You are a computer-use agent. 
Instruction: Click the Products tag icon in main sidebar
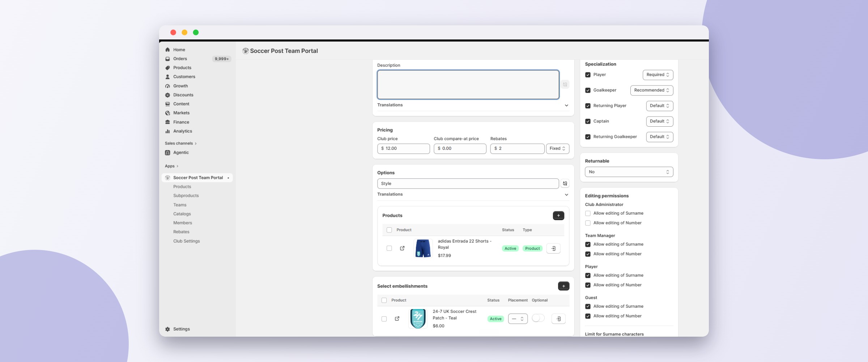coord(167,68)
